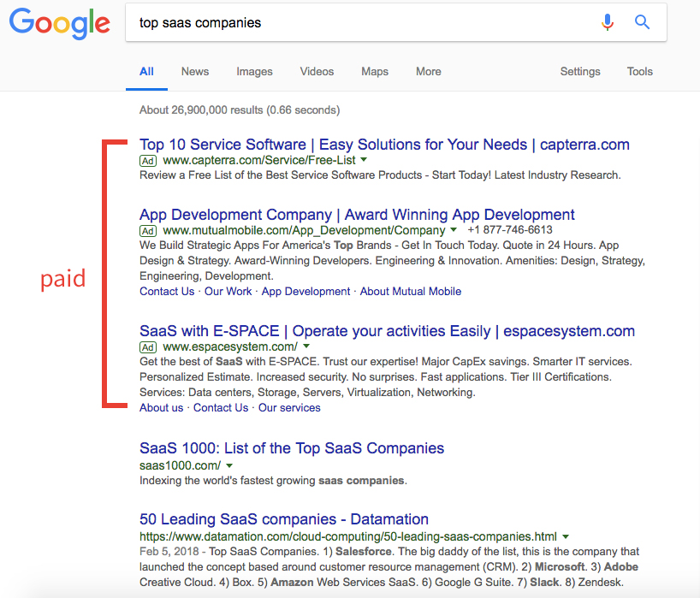Expand the arrow next to saas1000.com URL

[229, 465]
